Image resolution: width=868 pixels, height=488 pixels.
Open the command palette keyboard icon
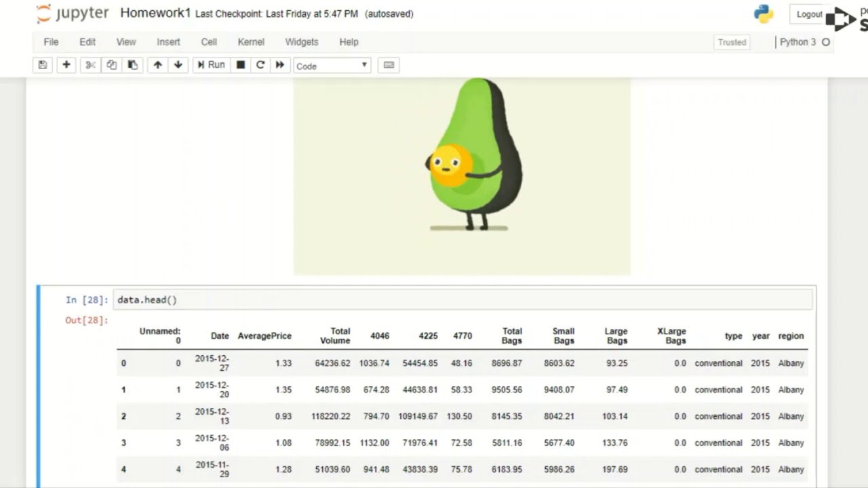pyautogui.click(x=389, y=65)
